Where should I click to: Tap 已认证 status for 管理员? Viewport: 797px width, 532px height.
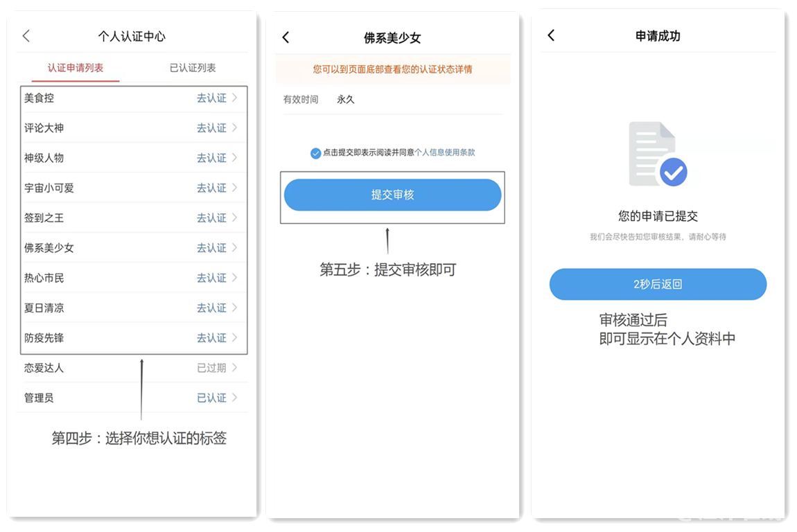coord(211,398)
